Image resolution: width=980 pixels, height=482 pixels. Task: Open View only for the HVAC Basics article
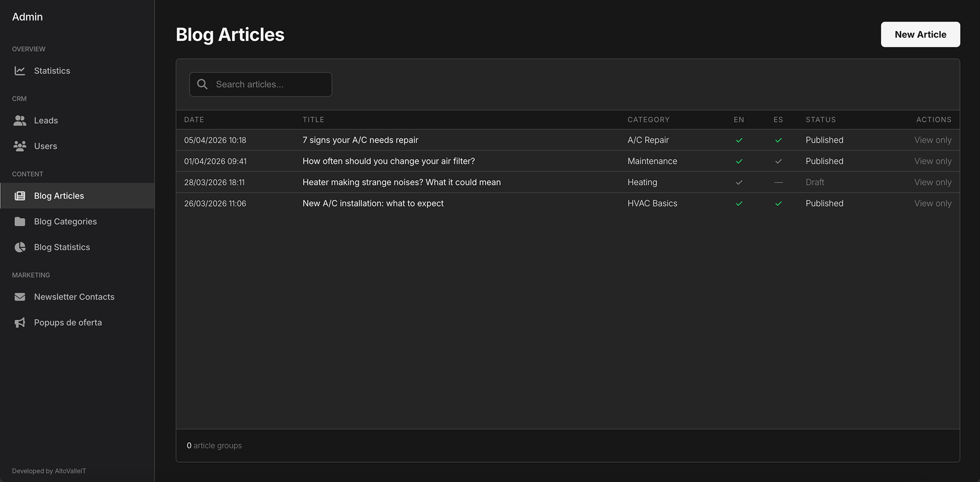pos(933,203)
